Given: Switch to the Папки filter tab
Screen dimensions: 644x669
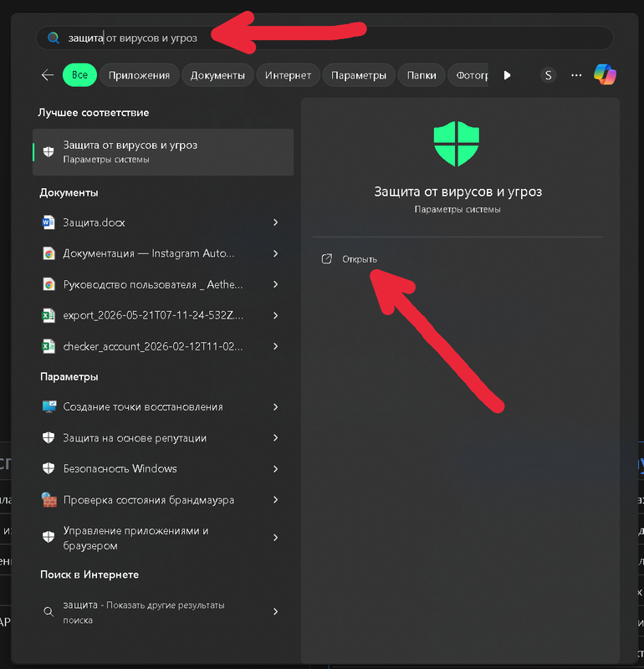Looking at the screenshot, I should tap(422, 75).
